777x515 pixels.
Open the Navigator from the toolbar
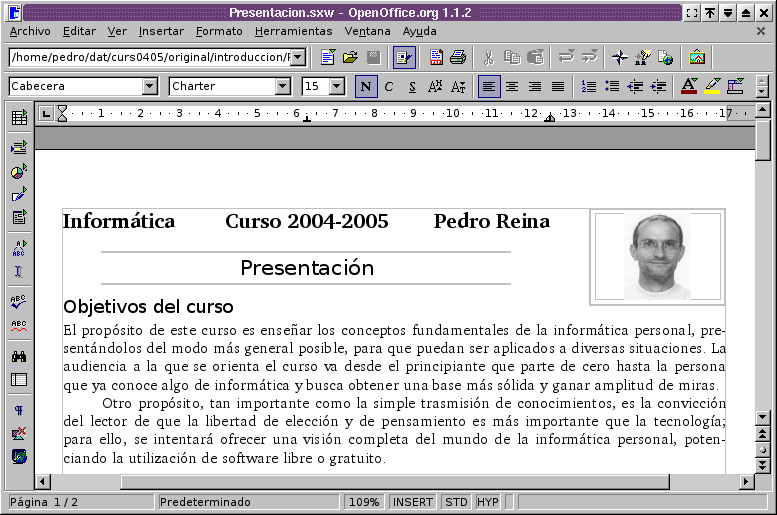coord(621,57)
